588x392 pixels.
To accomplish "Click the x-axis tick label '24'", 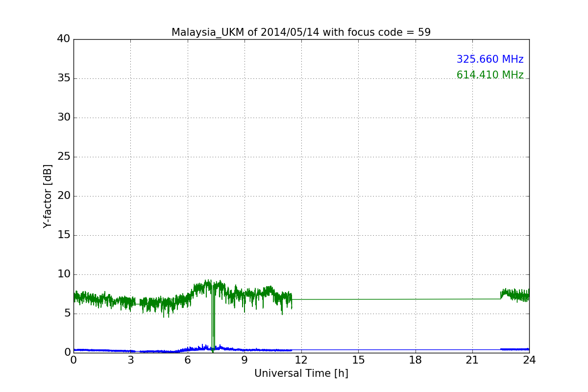I will tap(529, 360).
